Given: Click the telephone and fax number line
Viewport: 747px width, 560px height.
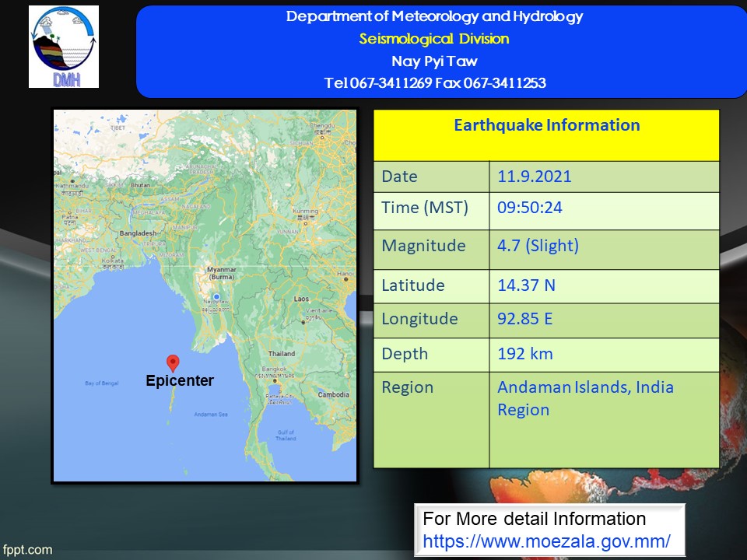Looking at the screenshot, I should (435, 83).
